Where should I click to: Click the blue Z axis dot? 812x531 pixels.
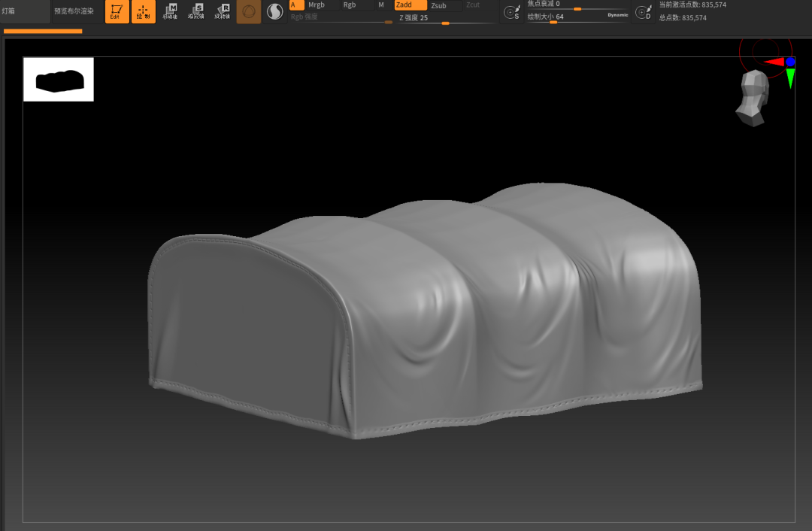[x=790, y=62]
